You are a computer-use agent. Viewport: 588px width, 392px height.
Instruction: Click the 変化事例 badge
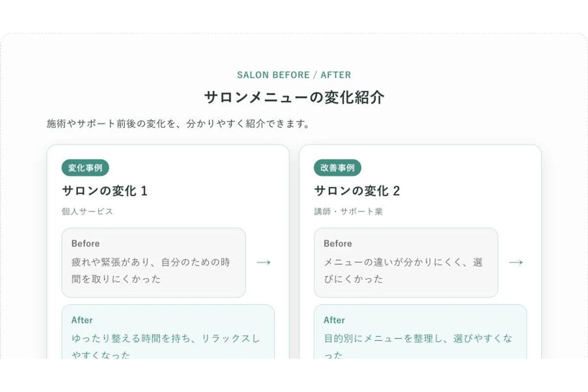(85, 168)
